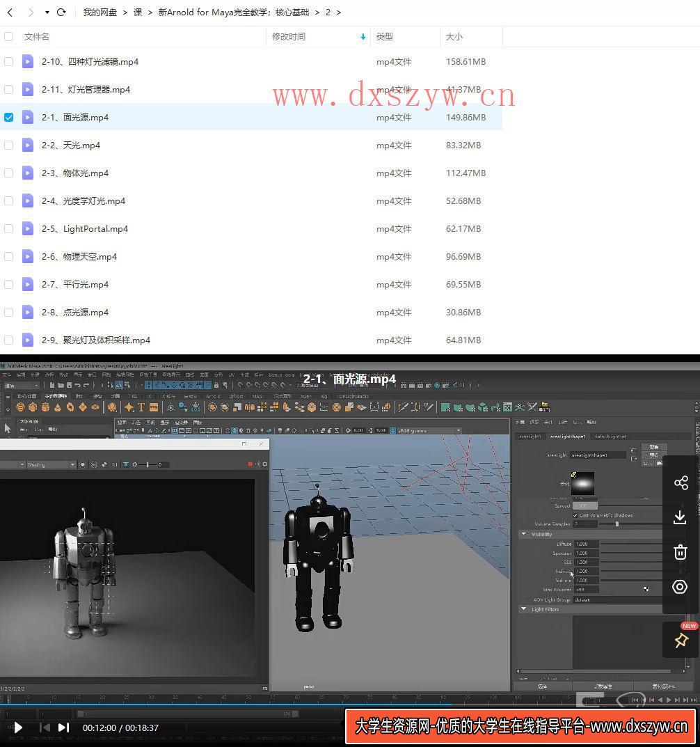The image size is (700, 747).
Task: Tick the select-all checkbox beside 文件名
Action: 8,37
